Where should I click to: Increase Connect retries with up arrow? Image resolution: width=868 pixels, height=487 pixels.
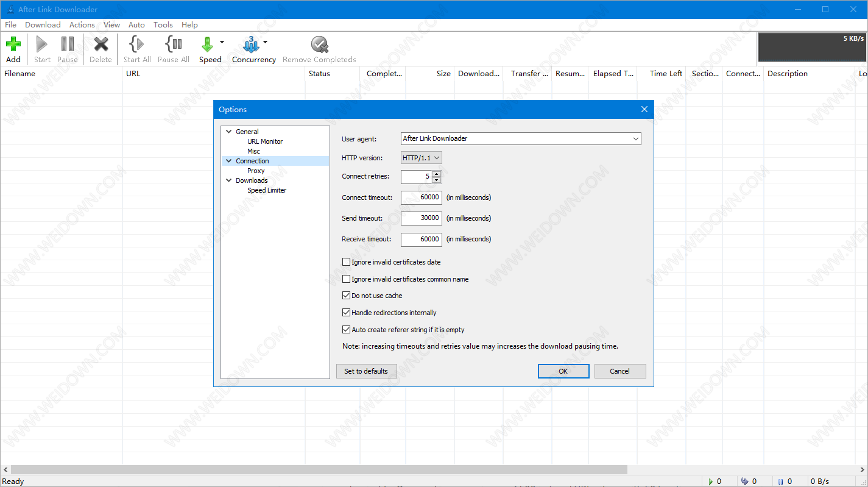click(x=437, y=174)
